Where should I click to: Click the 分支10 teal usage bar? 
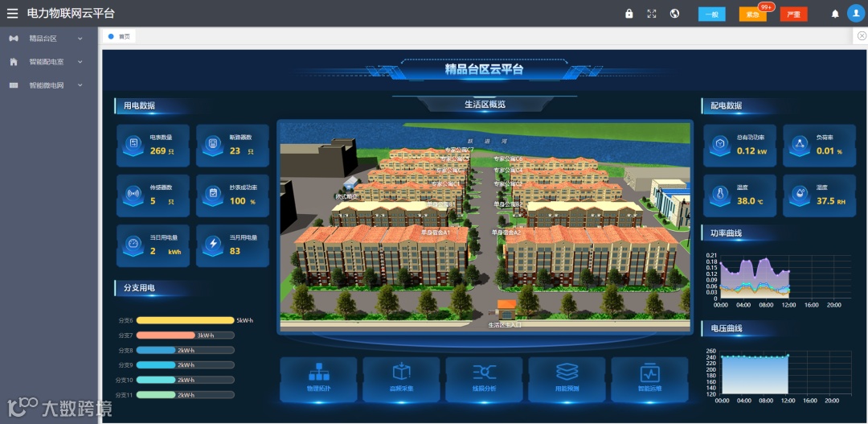click(x=156, y=381)
